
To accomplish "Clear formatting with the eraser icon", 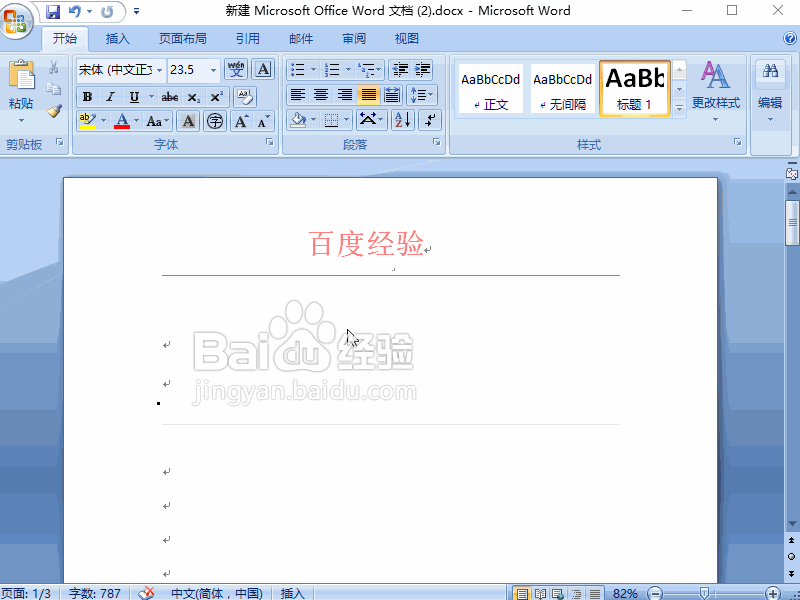I will point(245,97).
